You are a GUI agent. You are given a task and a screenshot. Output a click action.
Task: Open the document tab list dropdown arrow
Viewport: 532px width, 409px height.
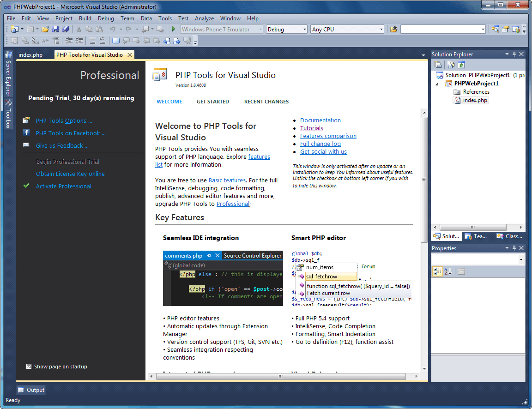pyautogui.click(x=423, y=55)
